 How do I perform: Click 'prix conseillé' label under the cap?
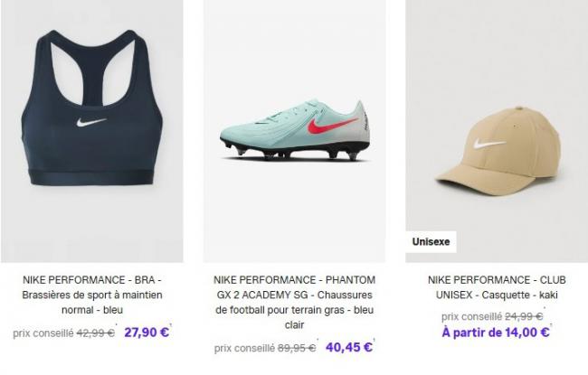pyautogui.click(x=472, y=316)
